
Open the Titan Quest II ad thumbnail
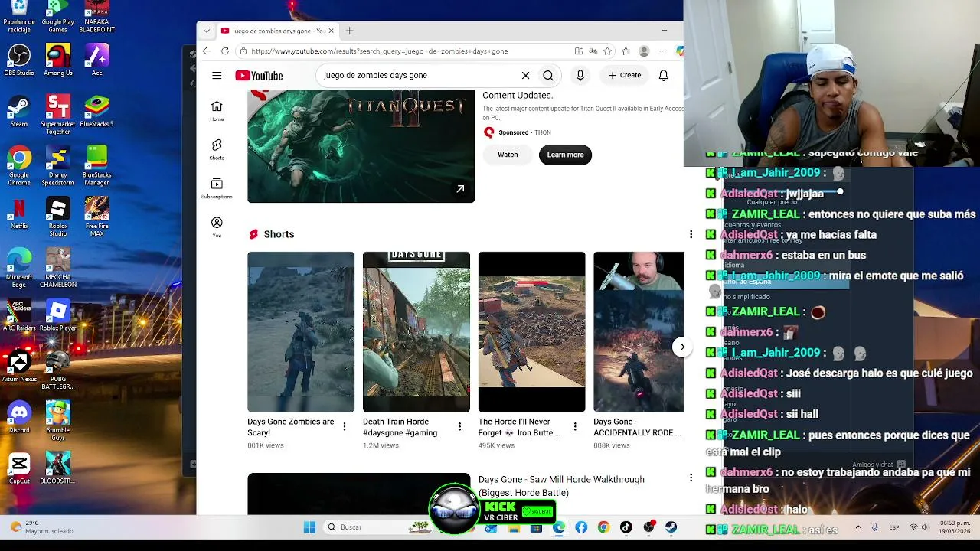coord(361,146)
